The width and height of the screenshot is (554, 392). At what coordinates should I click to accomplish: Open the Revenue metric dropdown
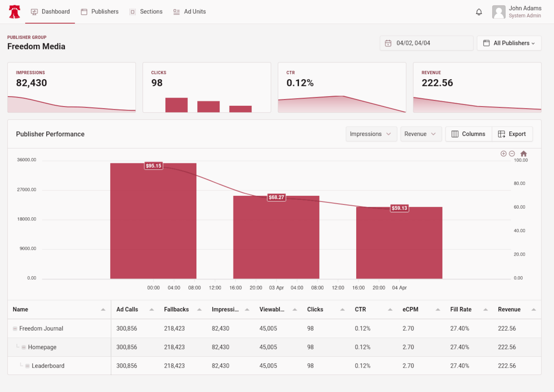[x=421, y=134]
